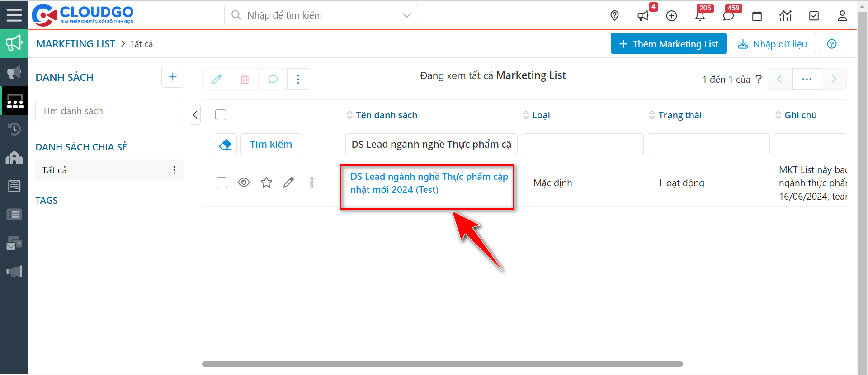
Task: Open the notifications bell icon
Action: point(700,16)
